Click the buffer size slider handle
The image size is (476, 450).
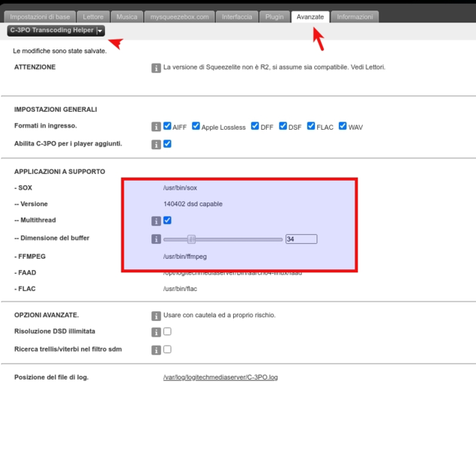pyautogui.click(x=192, y=239)
